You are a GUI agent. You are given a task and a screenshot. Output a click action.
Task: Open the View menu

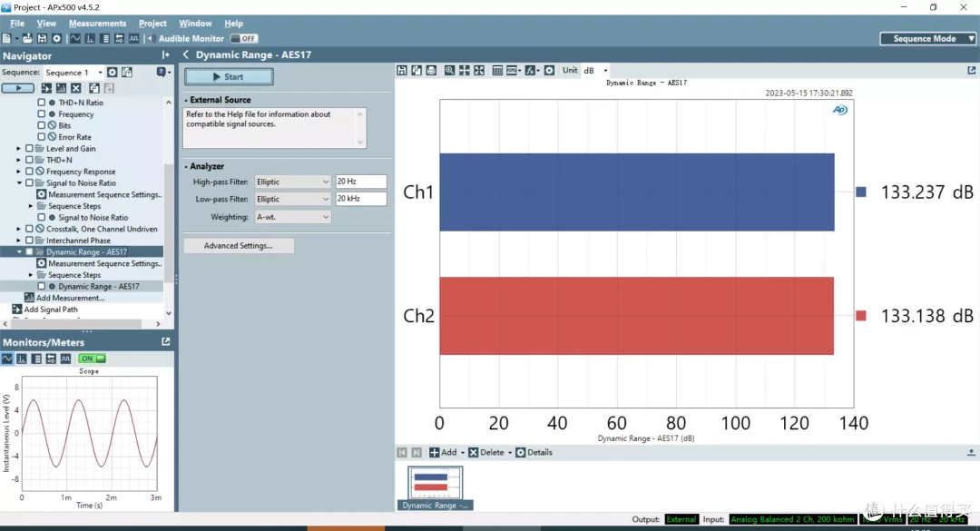[x=46, y=23]
